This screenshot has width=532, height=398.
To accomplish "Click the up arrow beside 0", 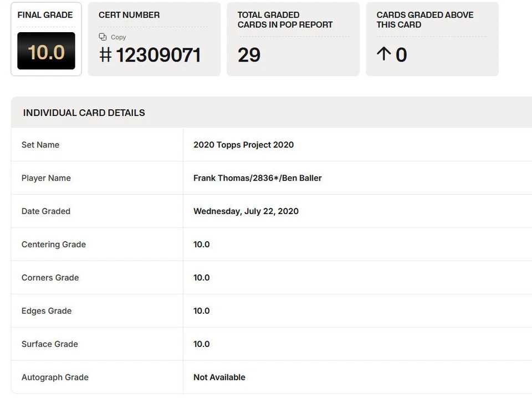I will (383, 54).
